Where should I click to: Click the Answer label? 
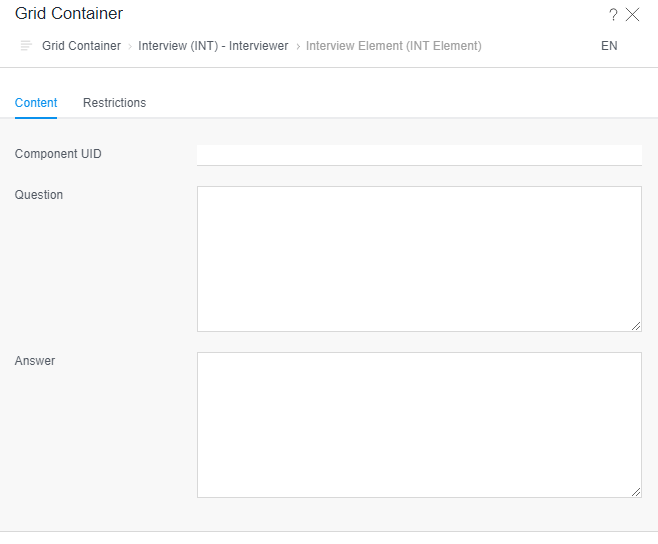[35, 361]
